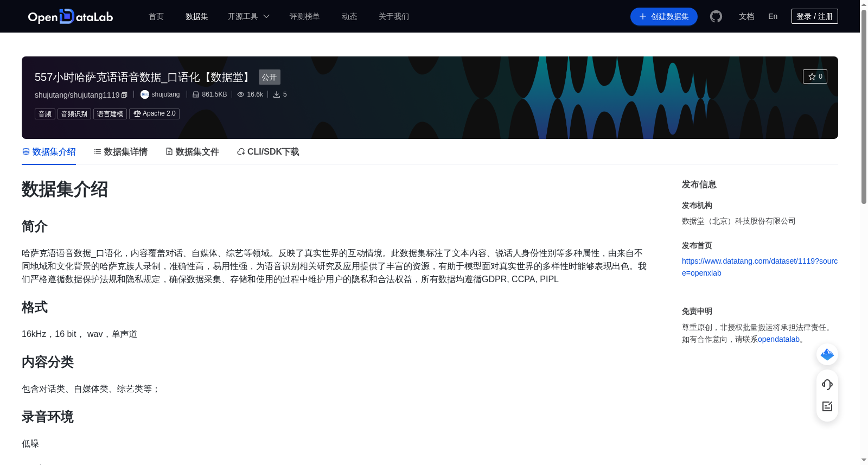Open the feedback note icon
868x465 pixels.
click(x=827, y=406)
